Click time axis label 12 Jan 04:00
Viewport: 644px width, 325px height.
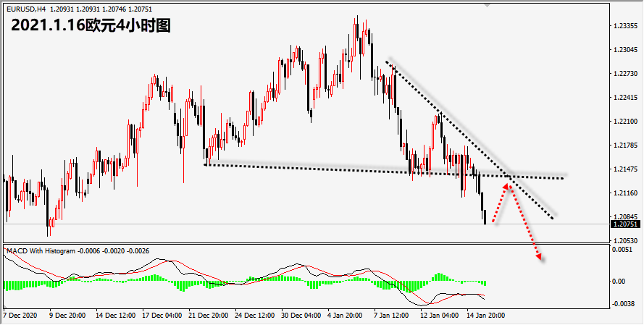[440, 316]
